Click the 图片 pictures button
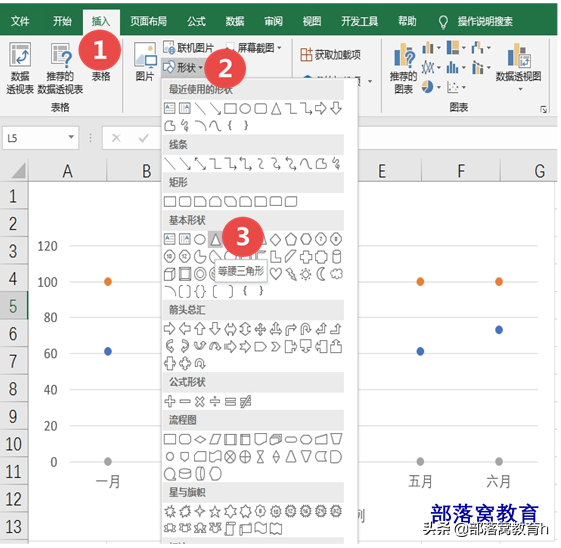This screenshot has width=561, height=548. [145, 62]
